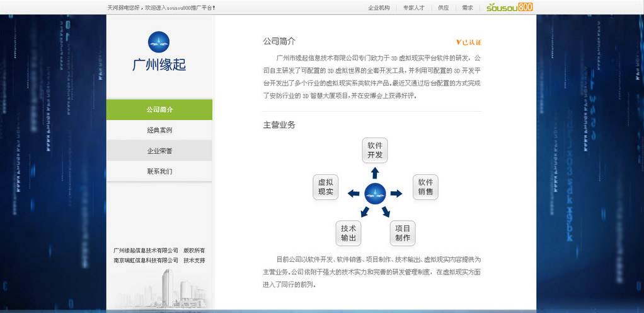
Task: Click the 虚拟现实 box in diagram
Action: coord(326,187)
